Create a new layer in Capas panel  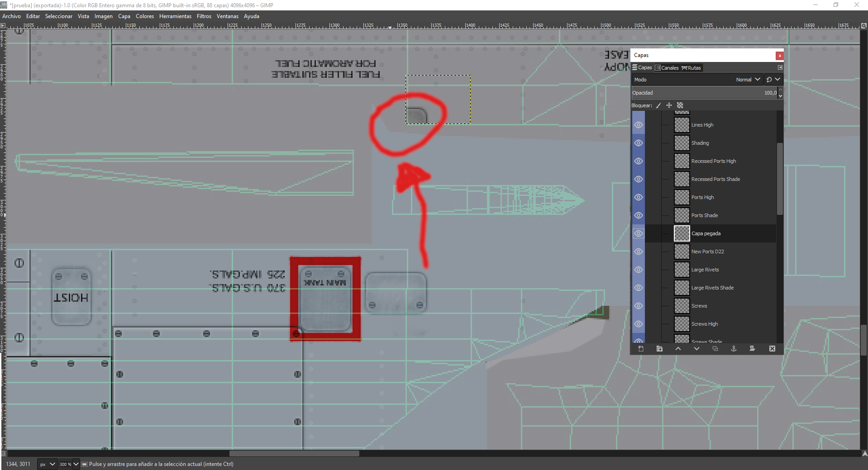[641, 349]
